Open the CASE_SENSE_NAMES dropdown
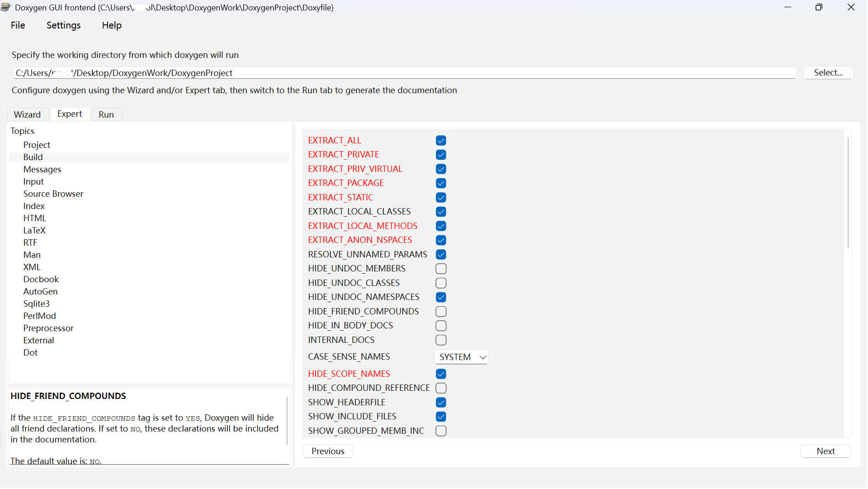Screen dimensions: 868x489 pyautogui.click(x=461, y=357)
